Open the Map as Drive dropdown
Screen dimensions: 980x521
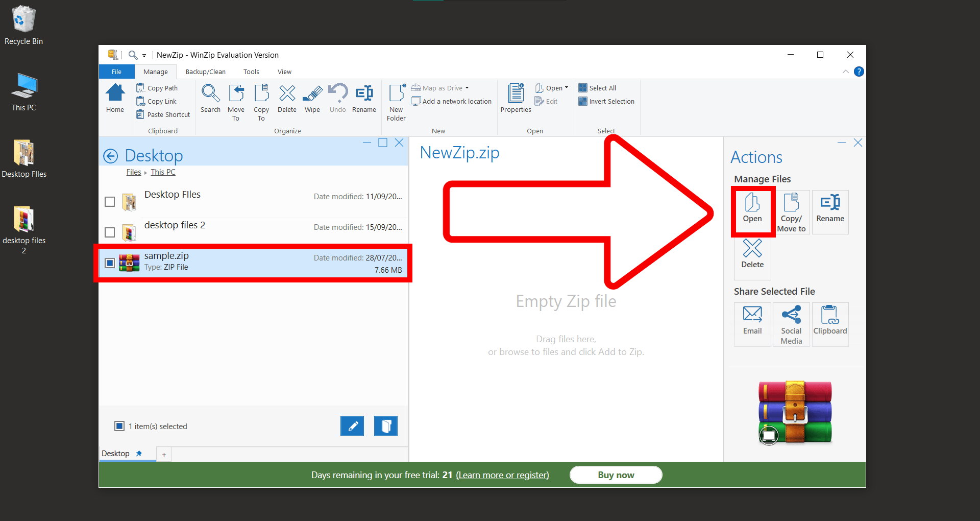pyautogui.click(x=466, y=87)
